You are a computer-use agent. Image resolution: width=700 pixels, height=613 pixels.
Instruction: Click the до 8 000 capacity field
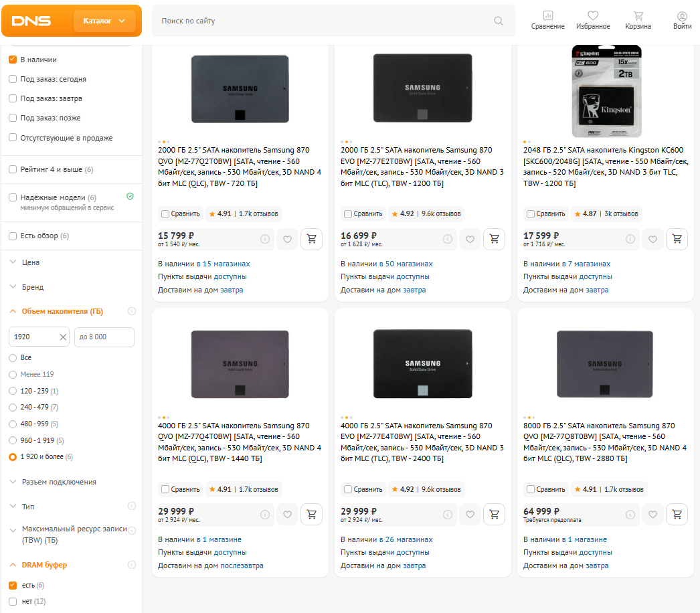(104, 337)
